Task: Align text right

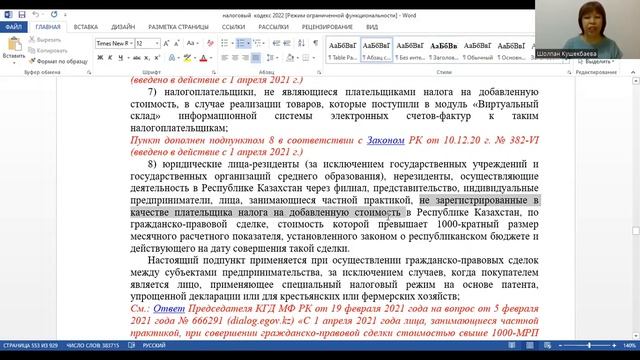Action: [245, 58]
